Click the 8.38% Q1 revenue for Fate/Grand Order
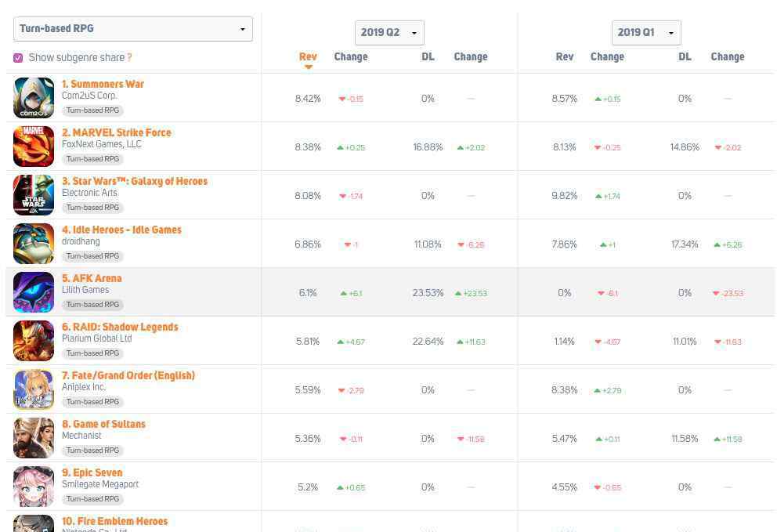The height and width of the screenshot is (532, 777). coord(565,390)
